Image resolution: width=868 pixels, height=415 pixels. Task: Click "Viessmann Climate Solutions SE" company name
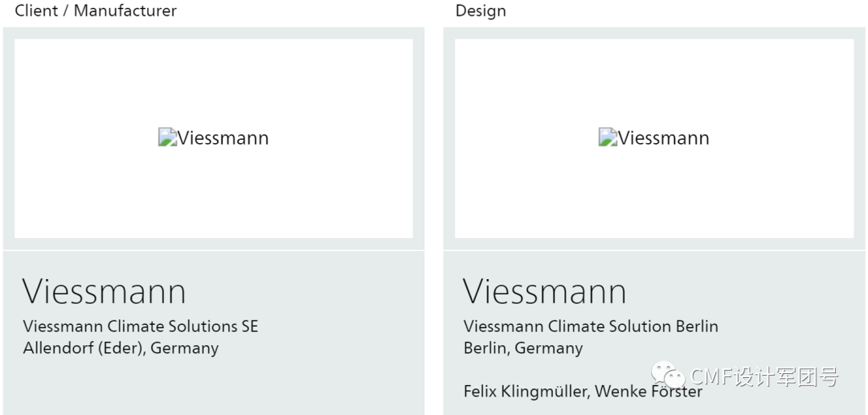(141, 327)
